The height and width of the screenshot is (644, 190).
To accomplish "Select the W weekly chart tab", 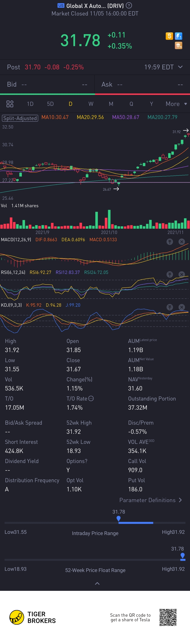I will [91, 104].
